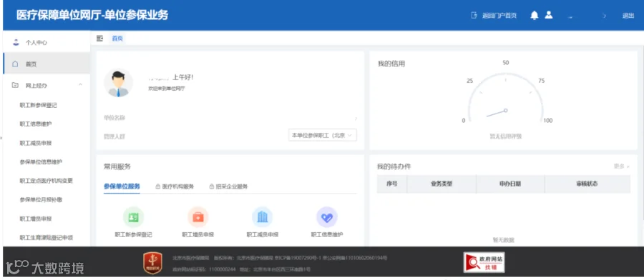The image size is (644, 280).
Task: Open the 本单位参保职工 dropdown
Action: point(323,135)
